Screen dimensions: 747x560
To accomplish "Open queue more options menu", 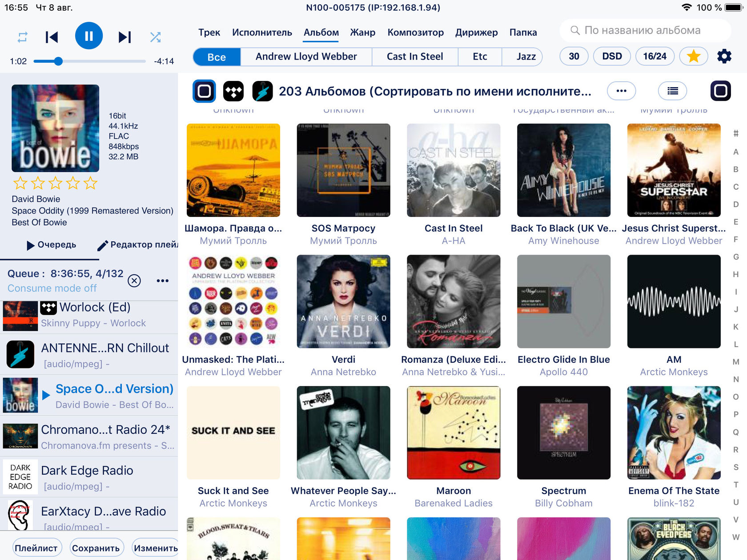I will 163,280.
